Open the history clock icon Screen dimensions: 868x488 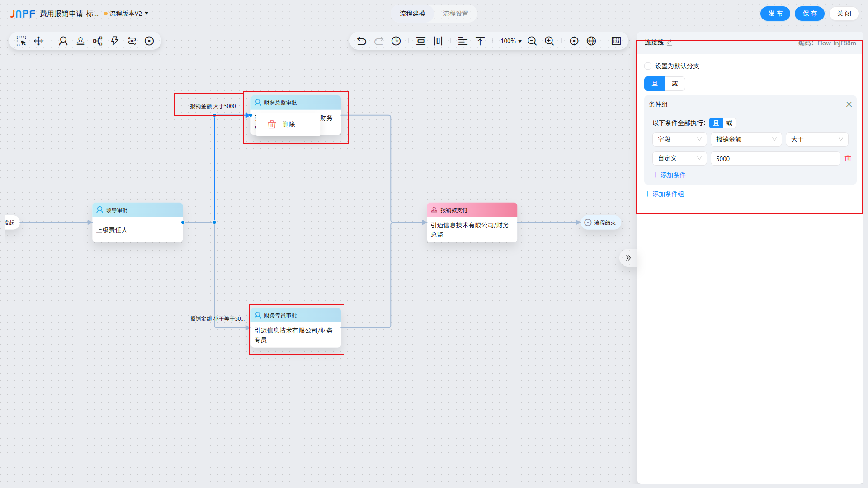point(396,41)
